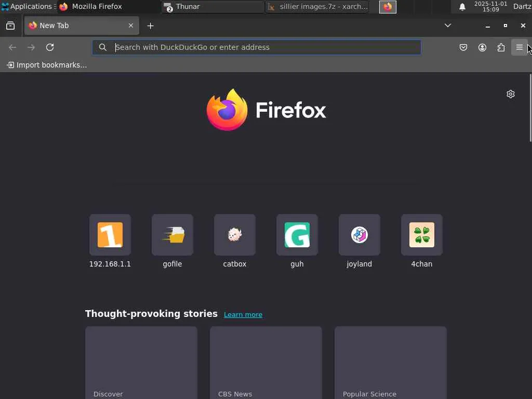
Task: Maximize the Firefox window
Action: coord(505,25)
